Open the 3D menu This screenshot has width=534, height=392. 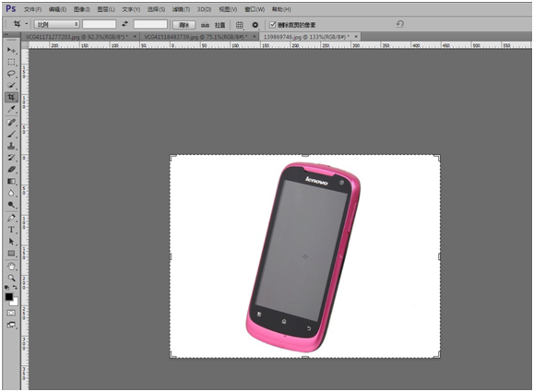(x=205, y=9)
